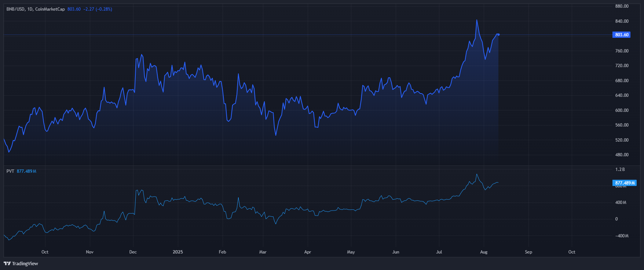Click the -2.27 (-0.28%) change value

[x=98, y=9]
